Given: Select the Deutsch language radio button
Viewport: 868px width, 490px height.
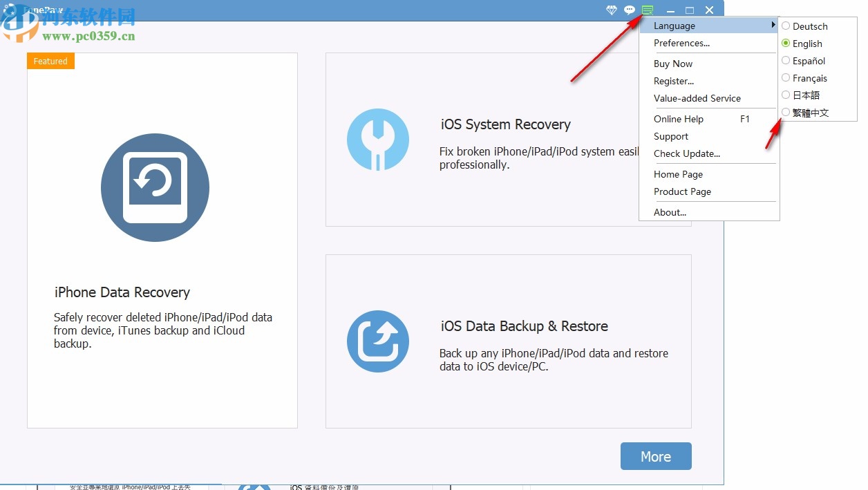Looking at the screenshot, I should (785, 26).
